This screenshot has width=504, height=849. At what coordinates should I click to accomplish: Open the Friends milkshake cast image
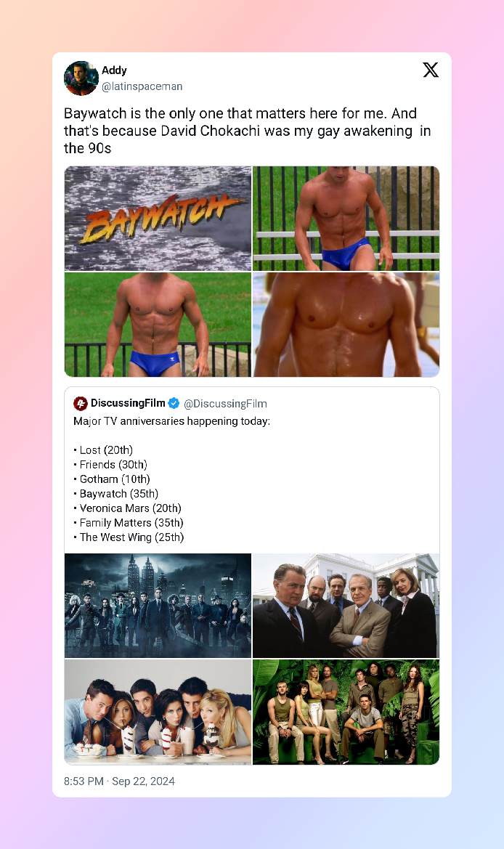point(158,712)
